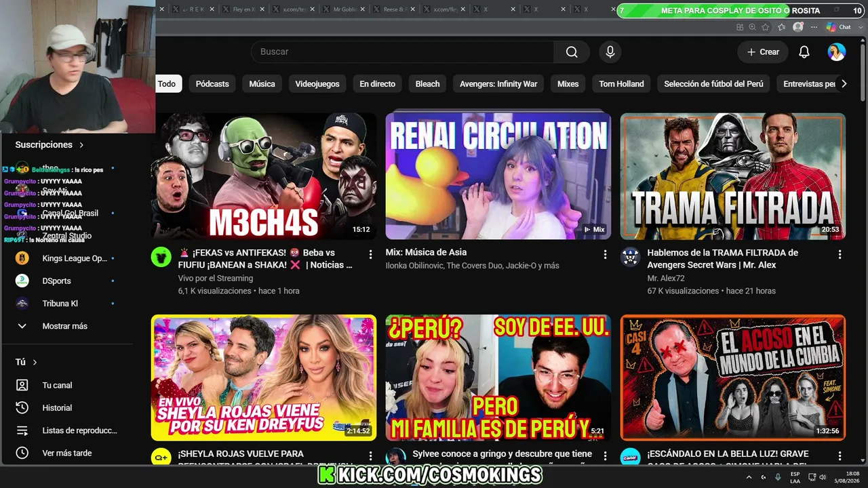Click the Tribuna Kl channel icon
The height and width of the screenshot is (488, 868).
[x=22, y=304]
